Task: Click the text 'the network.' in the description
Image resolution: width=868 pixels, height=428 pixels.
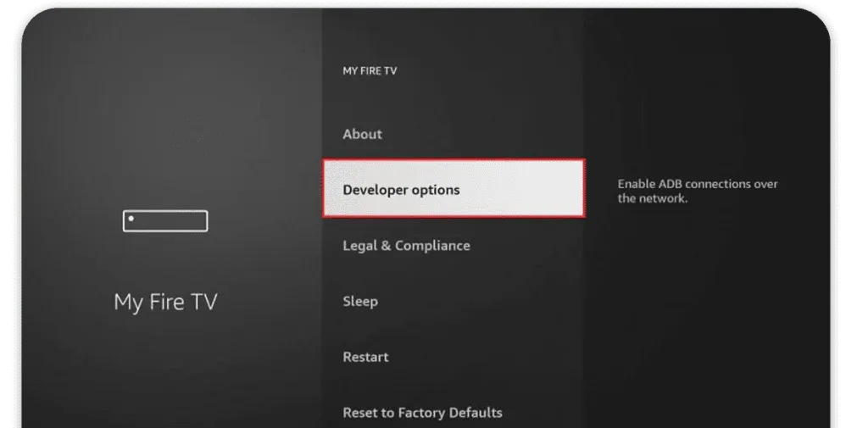Action: pyautogui.click(x=653, y=199)
